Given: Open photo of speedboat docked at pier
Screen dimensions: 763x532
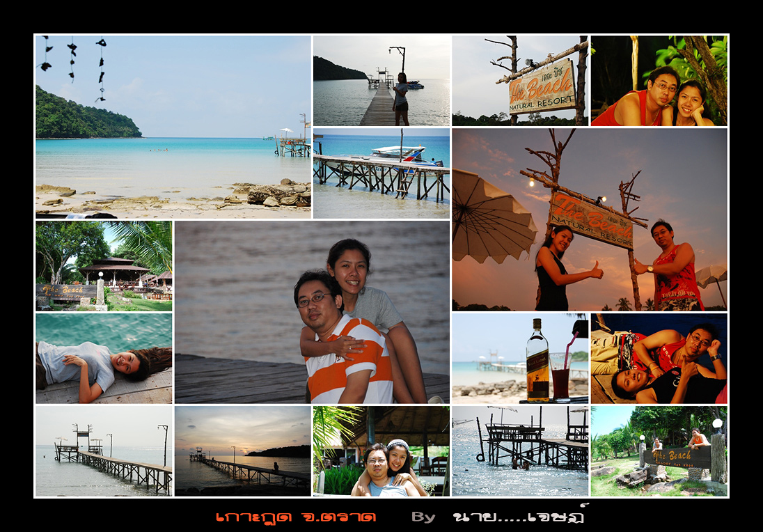Looking at the screenshot, I should point(381,173).
